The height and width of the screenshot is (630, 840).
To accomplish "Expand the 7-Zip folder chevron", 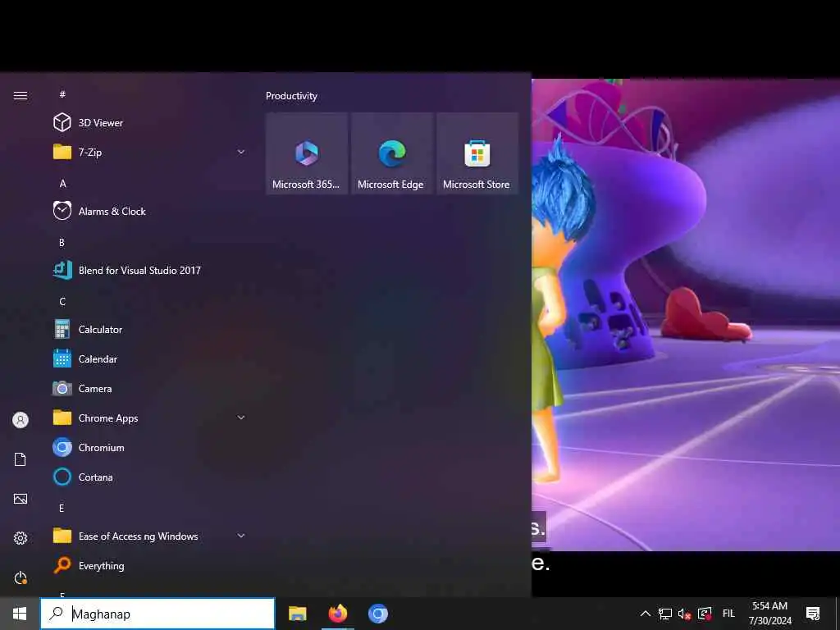I will [x=241, y=152].
